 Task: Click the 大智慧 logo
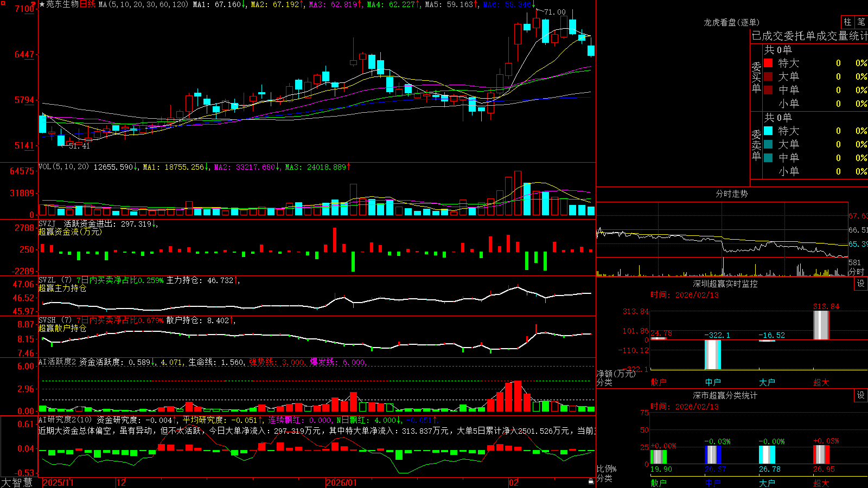16,483
